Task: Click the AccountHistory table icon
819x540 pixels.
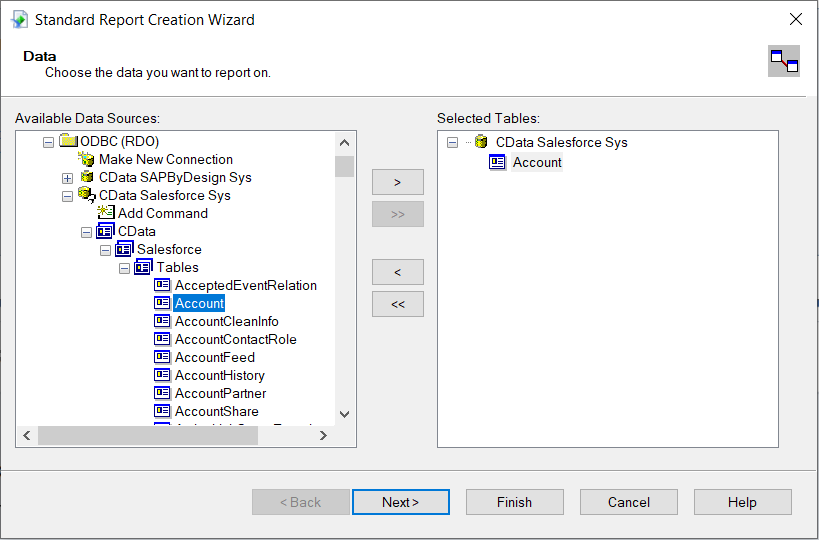Action: point(163,375)
